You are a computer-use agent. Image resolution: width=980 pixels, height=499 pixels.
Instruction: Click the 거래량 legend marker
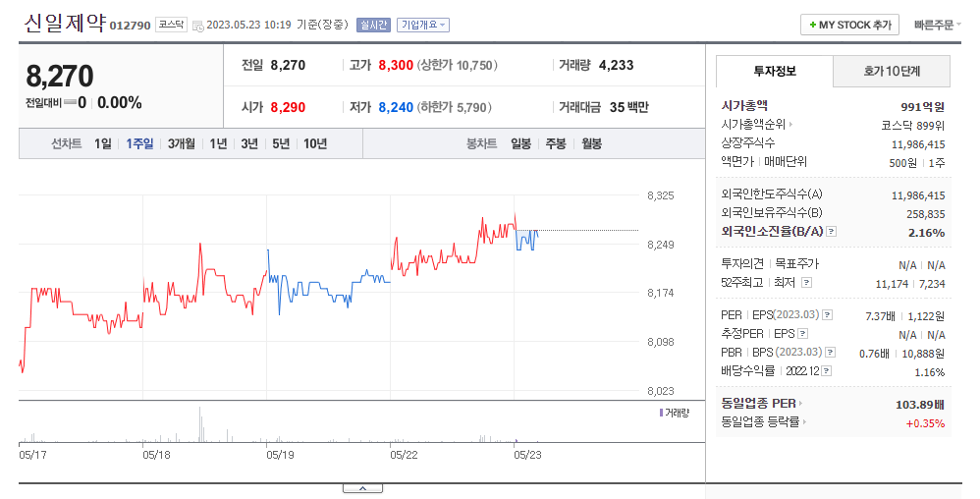(x=661, y=413)
